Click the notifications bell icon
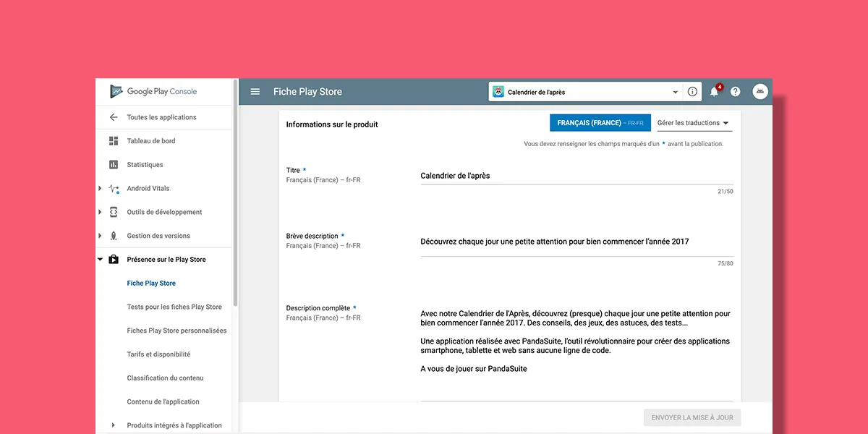 click(714, 92)
